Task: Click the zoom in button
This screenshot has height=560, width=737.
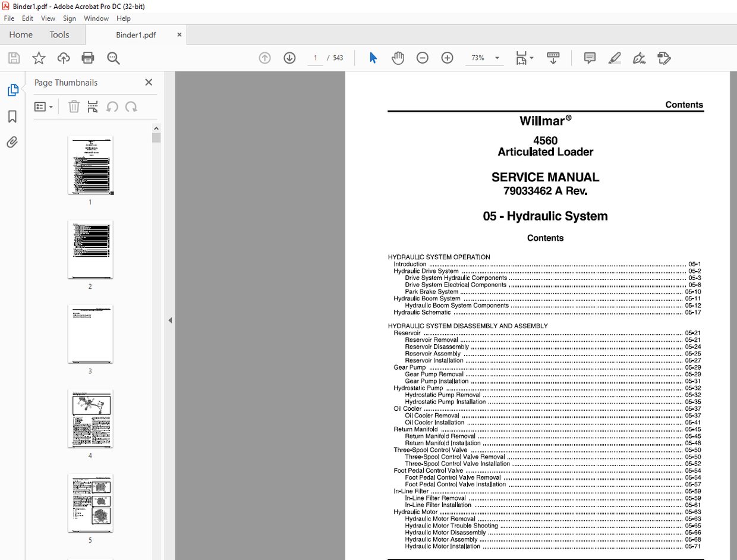Action: coord(448,58)
